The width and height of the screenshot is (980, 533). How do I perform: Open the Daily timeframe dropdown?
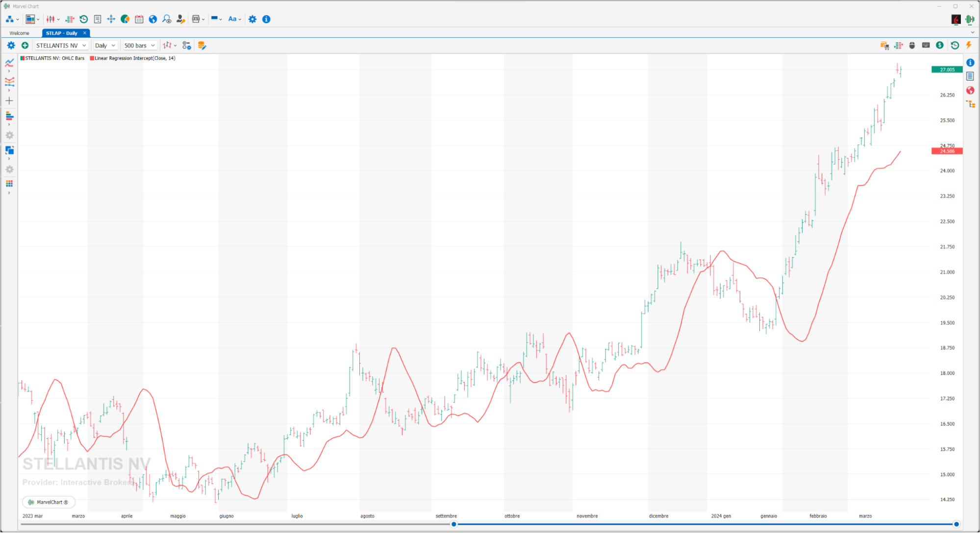(x=105, y=45)
